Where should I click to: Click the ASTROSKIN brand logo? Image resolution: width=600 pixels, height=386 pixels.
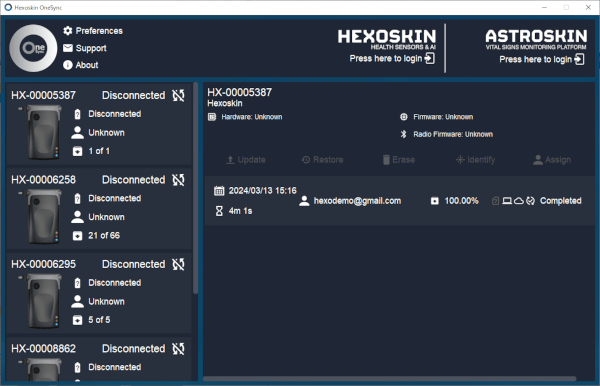point(536,39)
